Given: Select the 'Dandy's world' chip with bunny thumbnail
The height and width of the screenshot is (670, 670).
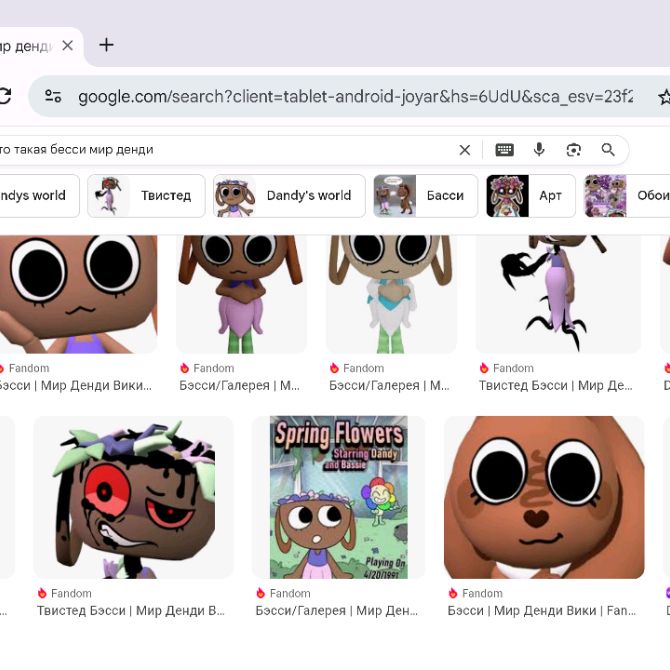Looking at the screenshot, I should pyautogui.click(x=289, y=196).
